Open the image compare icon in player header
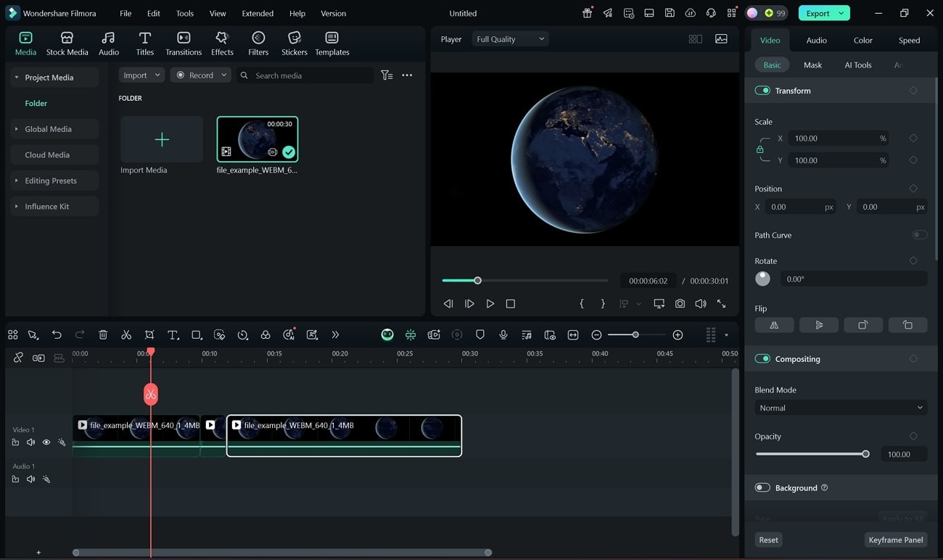This screenshot has width=943, height=560. pos(721,39)
